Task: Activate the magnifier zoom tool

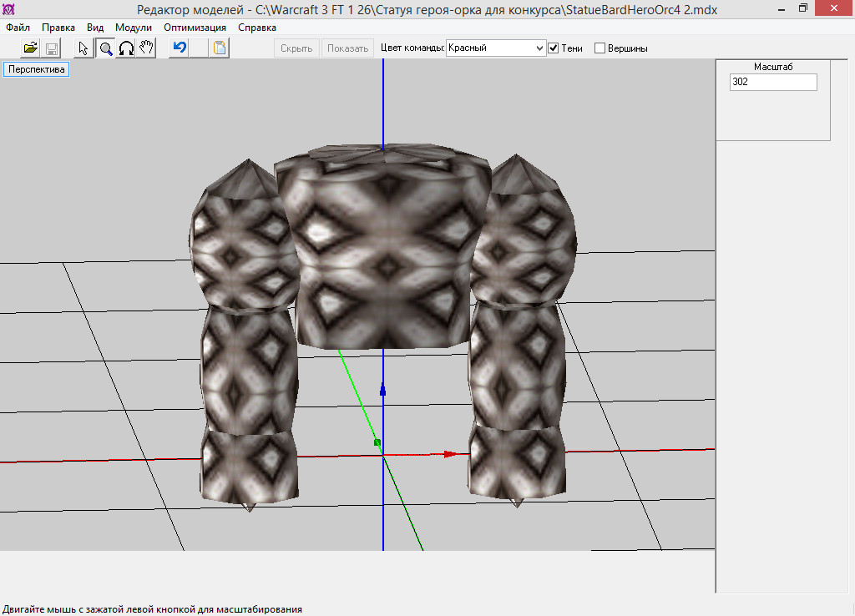Action: [105, 48]
